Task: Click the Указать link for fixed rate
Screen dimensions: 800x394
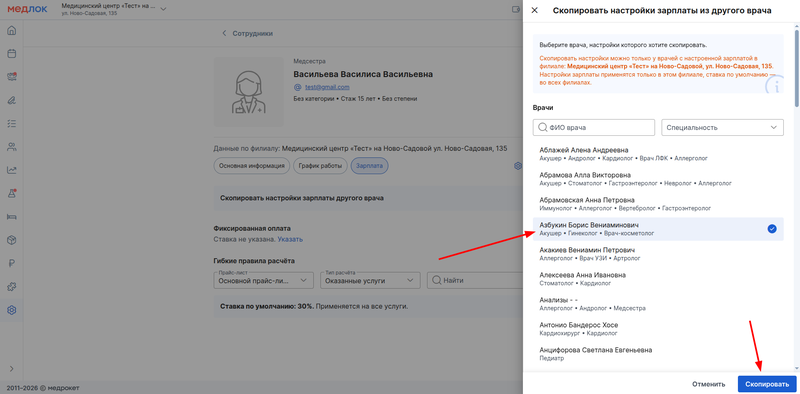Action: tap(290, 239)
